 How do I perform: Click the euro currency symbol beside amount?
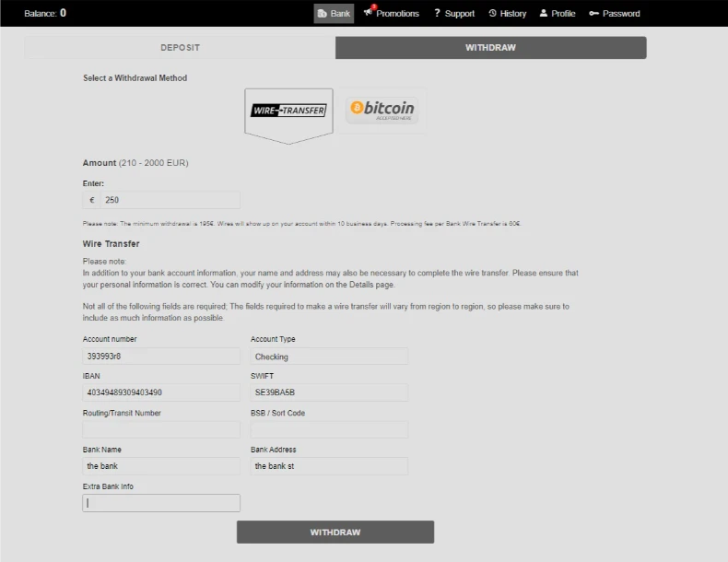point(92,200)
